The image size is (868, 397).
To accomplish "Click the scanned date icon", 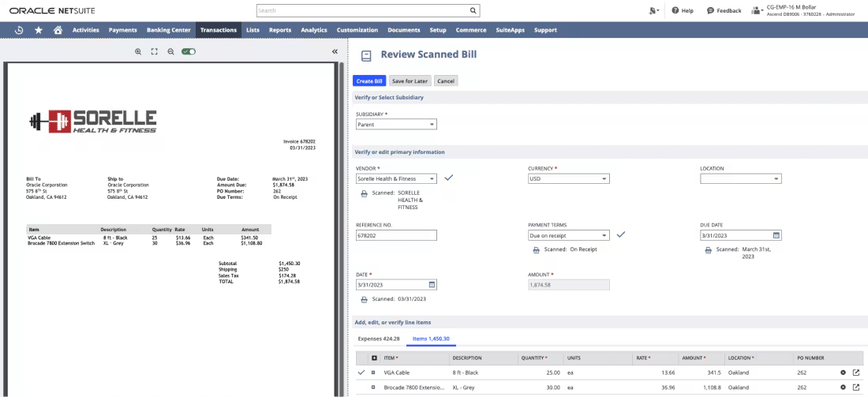I will tap(365, 299).
